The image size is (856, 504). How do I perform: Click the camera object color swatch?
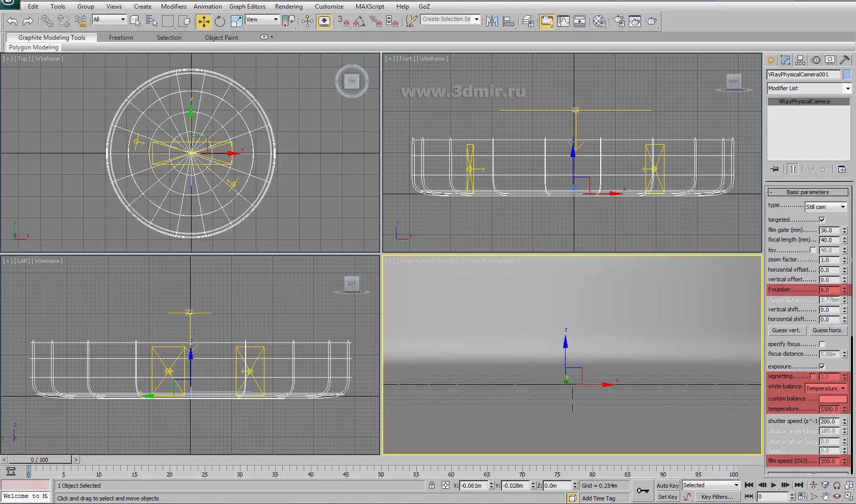(x=847, y=74)
